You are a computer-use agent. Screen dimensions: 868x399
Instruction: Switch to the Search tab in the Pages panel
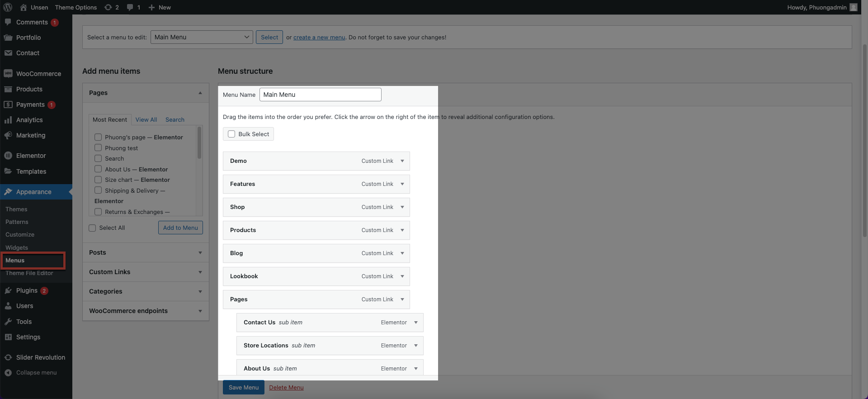(x=175, y=119)
